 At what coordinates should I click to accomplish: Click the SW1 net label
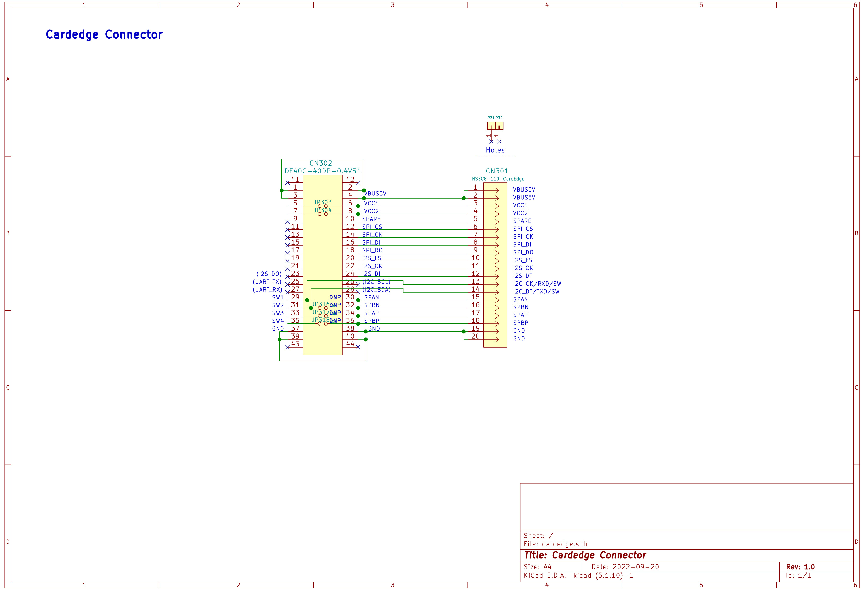point(278,298)
